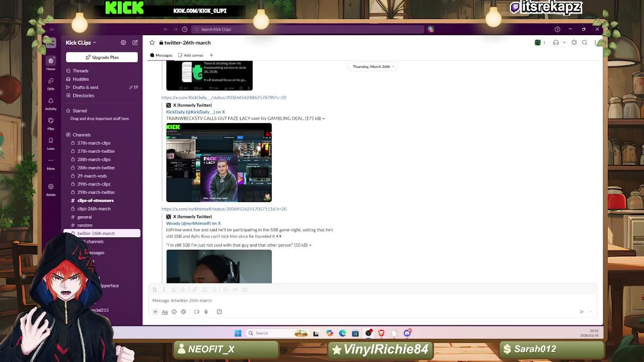Open the Add canvas tab
The width and height of the screenshot is (644, 362).
point(191,55)
